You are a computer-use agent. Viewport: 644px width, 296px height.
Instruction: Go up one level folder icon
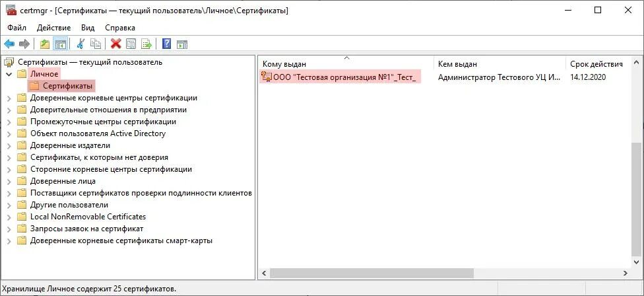[x=45, y=44]
